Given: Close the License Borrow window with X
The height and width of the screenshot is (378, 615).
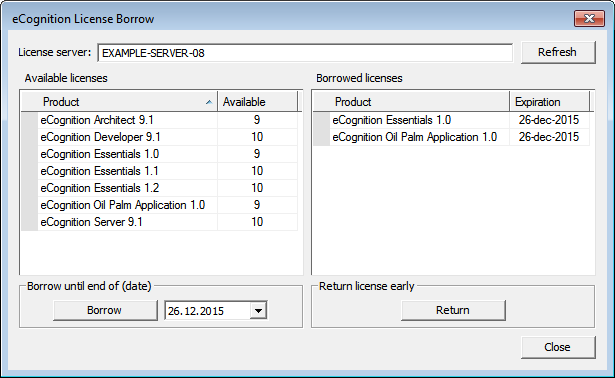Looking at the screenshot, I should pos(589,18).
